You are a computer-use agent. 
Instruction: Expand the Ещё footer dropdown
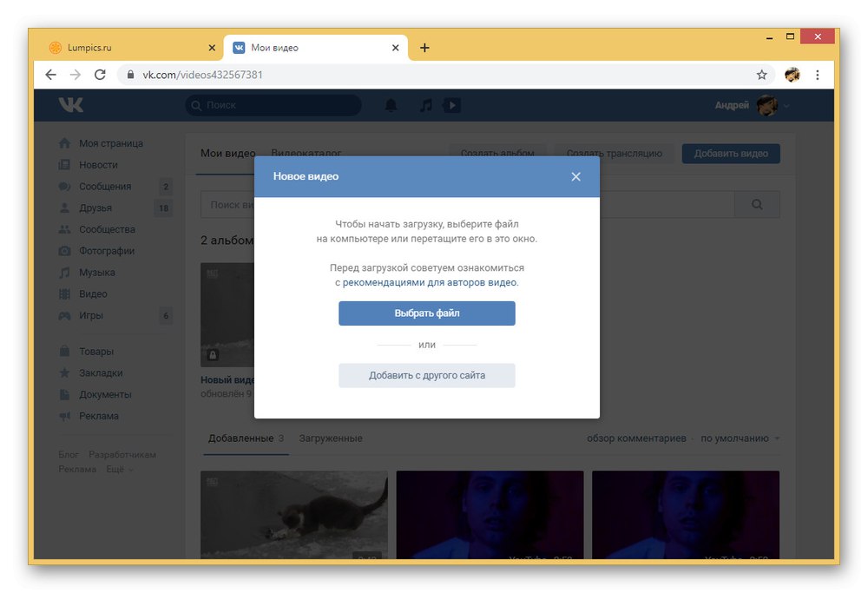point(119,469)
